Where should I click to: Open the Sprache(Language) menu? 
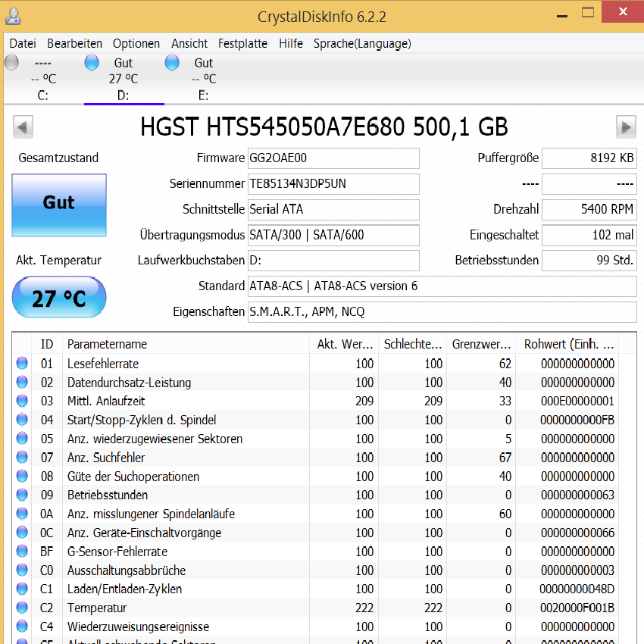coord(362,43)
